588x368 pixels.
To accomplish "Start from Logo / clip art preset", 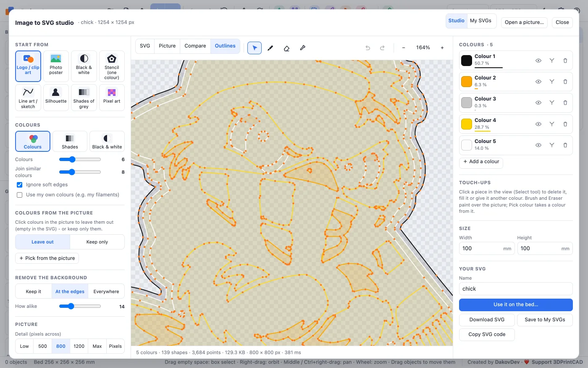I will [28, 66].
